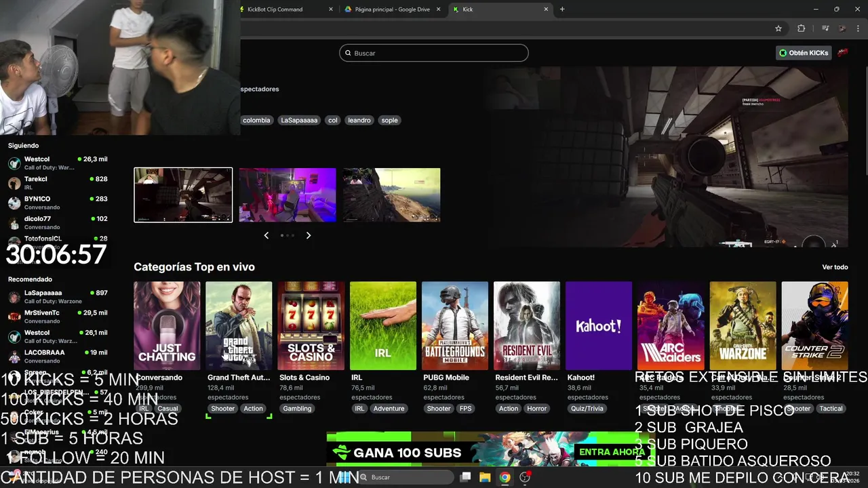Click the Tactical tag under Counter Strike
The height and width of the screenshot is (488, 868).
tap(831, 409)
